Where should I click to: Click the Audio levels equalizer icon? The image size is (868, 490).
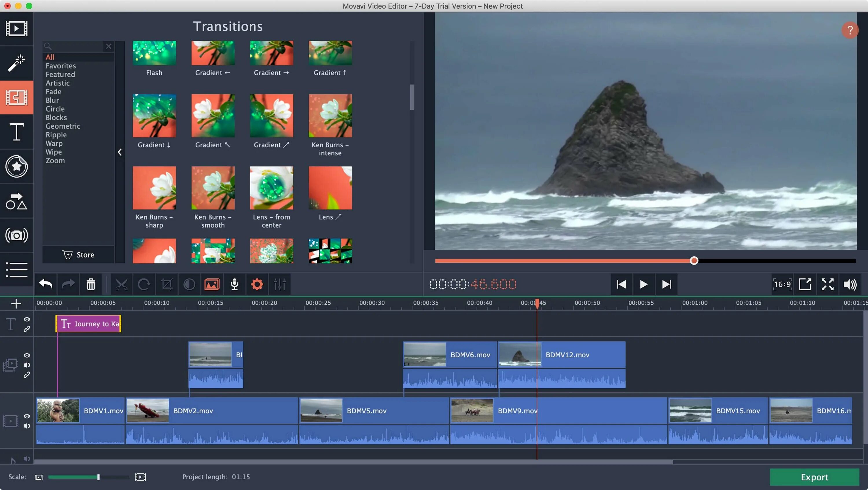279,285
